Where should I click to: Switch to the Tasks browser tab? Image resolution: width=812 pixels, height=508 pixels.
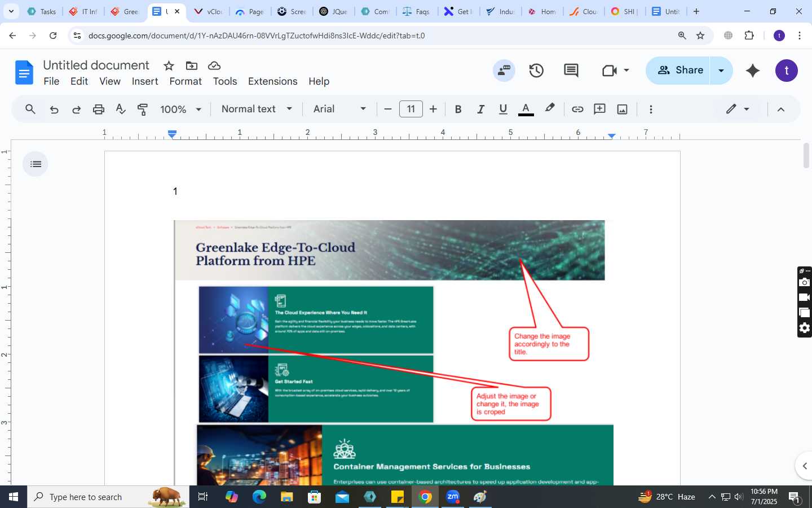[42, 11]
